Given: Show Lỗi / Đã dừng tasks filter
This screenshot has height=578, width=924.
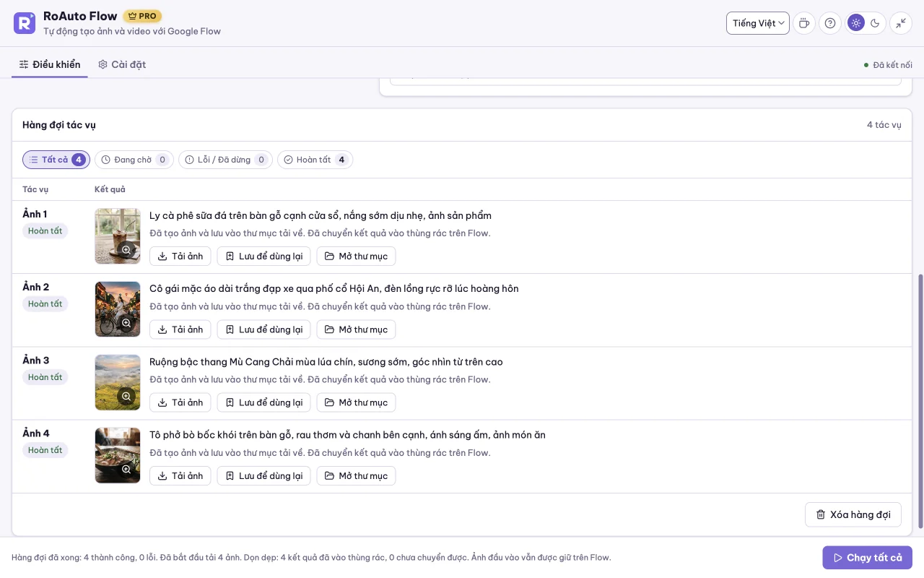Looking at the screenshot, I should [x=225, y=160].
